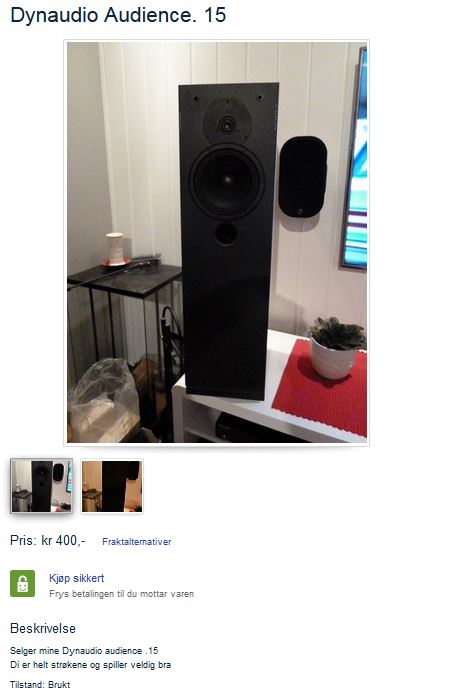
Task: Click the tweeter at top of the speaker
Action: [x=227, y=123]
